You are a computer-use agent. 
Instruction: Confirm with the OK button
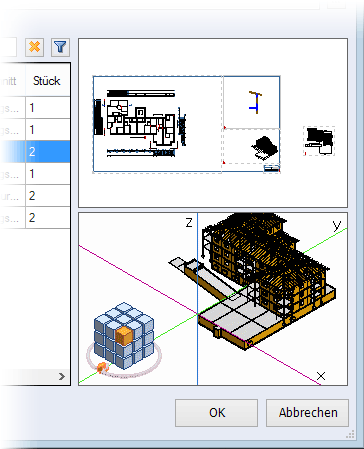[x=216, y=413]
